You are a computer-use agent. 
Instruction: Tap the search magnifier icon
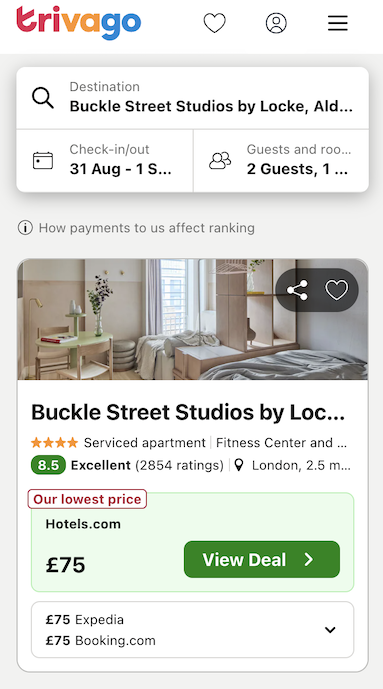click(43, 98)
